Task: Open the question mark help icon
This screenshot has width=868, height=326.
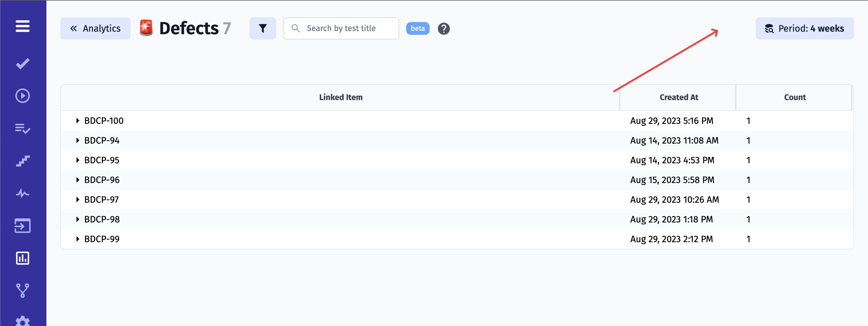Action: tap(444, 29)
